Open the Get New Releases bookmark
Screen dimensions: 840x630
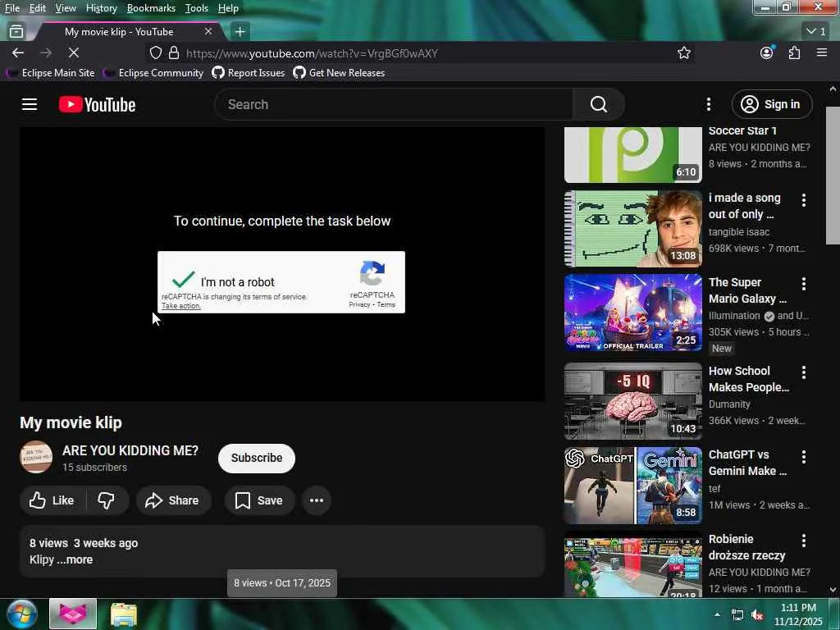[339, 73]
